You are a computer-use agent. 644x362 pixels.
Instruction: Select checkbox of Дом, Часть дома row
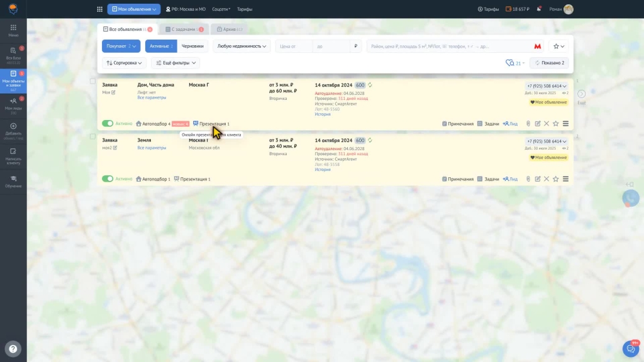tap(93, 81)
